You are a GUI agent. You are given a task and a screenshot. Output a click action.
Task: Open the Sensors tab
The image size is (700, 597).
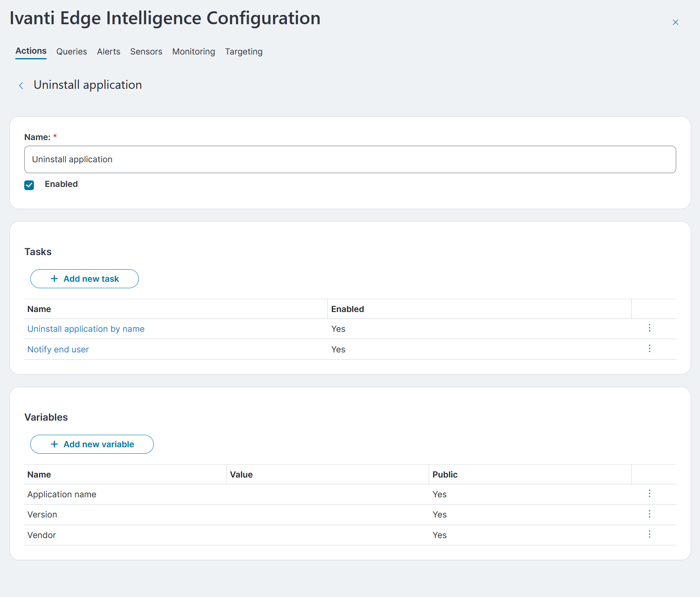tap(146, 52)
